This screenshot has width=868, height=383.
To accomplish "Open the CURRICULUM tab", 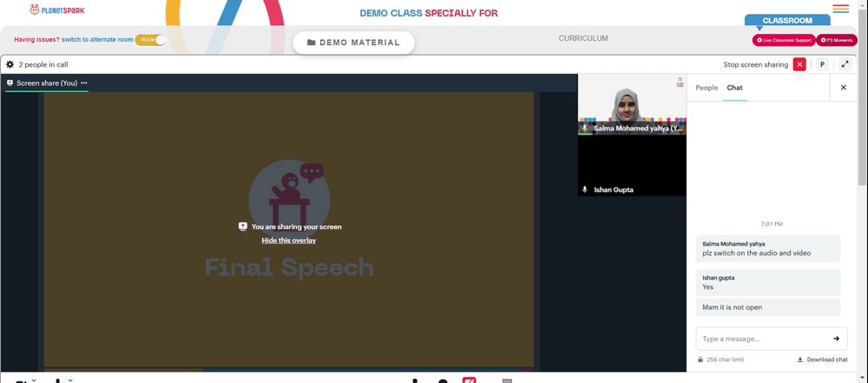I will 583,38.
